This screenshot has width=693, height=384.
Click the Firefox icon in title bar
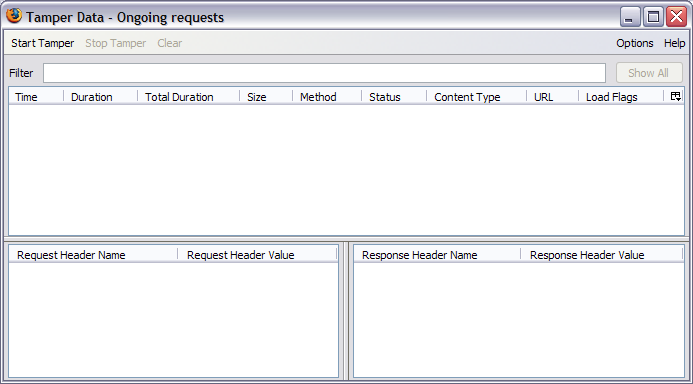coord(14,15)
